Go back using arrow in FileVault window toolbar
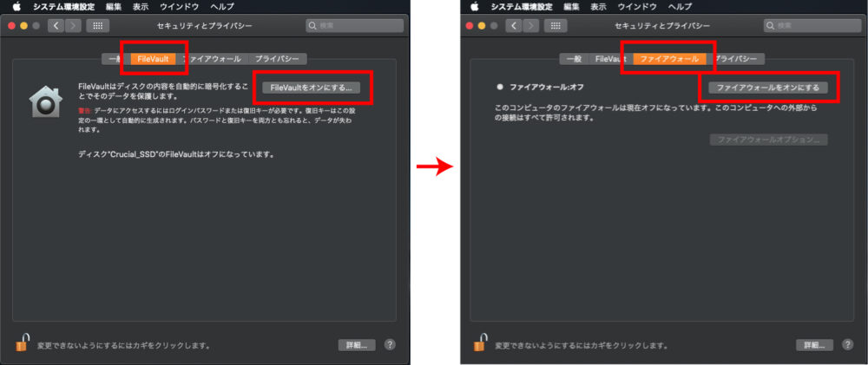 point(57,25)
